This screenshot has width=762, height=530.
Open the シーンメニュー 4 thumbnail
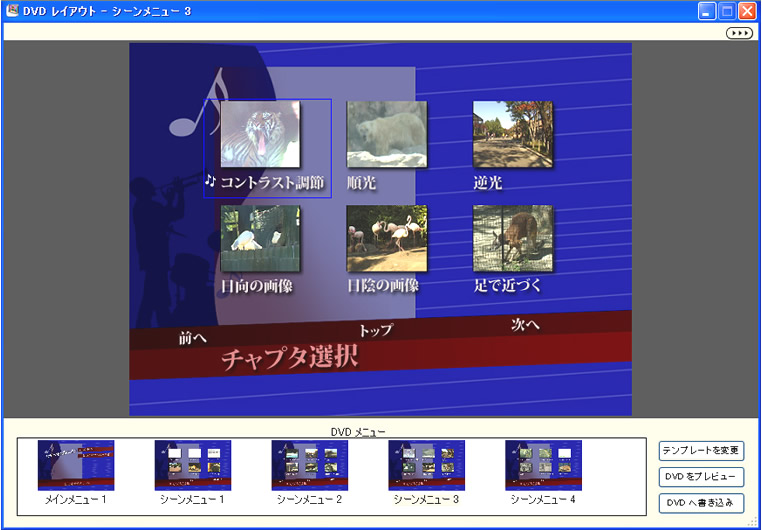[x=543, y=465]
